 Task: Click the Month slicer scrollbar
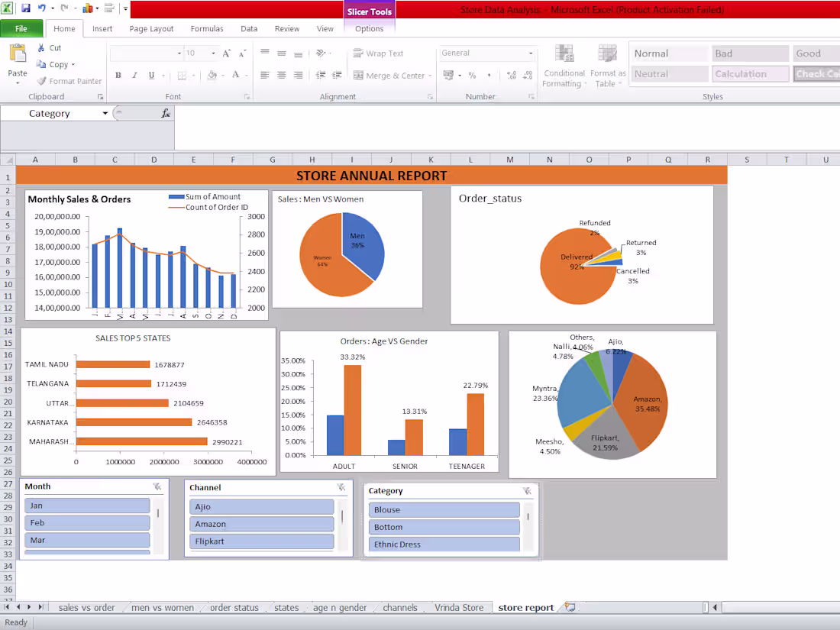click(x=158, y=526)
